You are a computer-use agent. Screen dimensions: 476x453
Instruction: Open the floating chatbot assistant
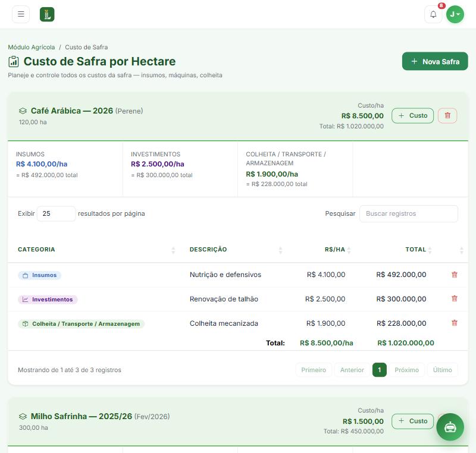[450, 427]
